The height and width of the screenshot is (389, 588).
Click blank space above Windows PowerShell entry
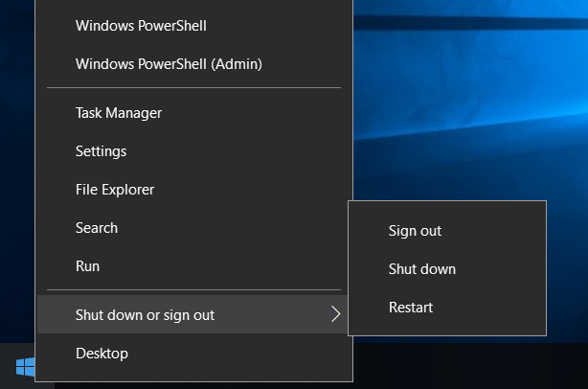192,5
